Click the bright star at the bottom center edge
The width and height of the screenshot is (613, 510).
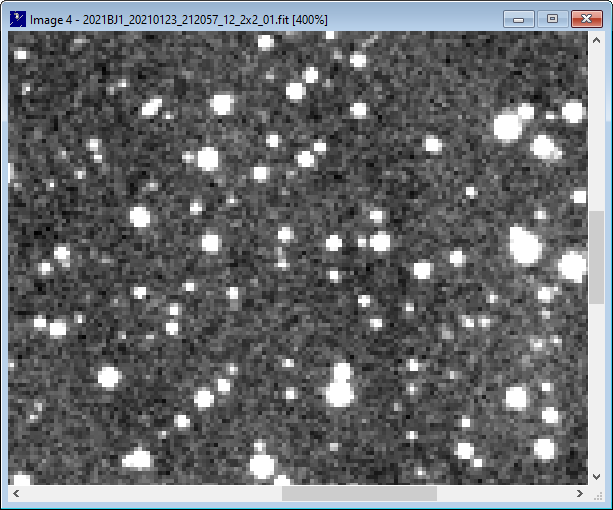tap(262, 465)
